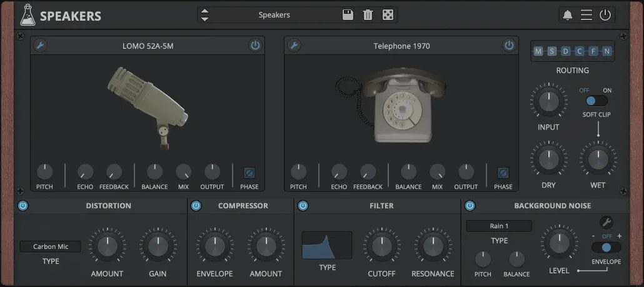
Task: Toggle the Compressor power button
Action: [196, 206]
